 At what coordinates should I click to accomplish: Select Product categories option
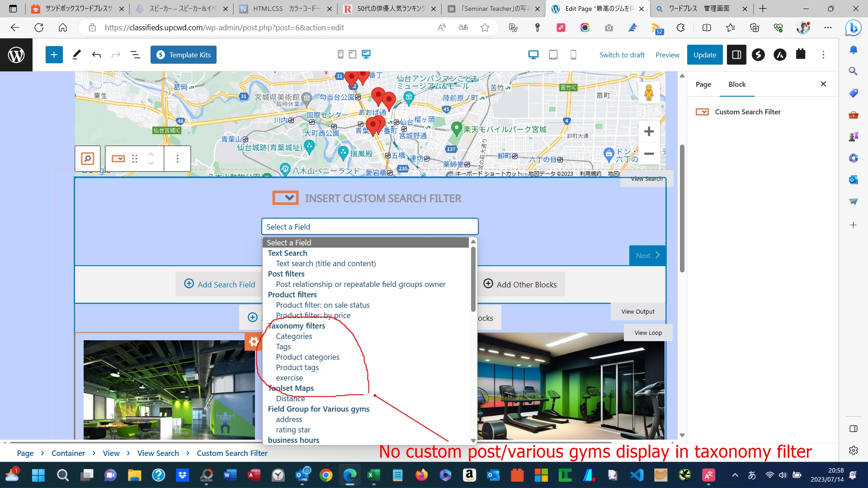click(307, 357)
